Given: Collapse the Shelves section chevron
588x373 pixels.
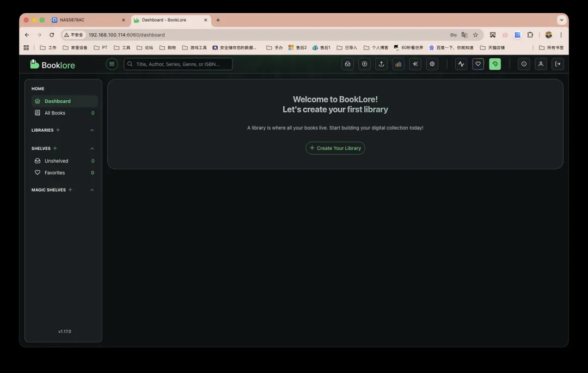Looking at the screenshot, I should point(92,149).
